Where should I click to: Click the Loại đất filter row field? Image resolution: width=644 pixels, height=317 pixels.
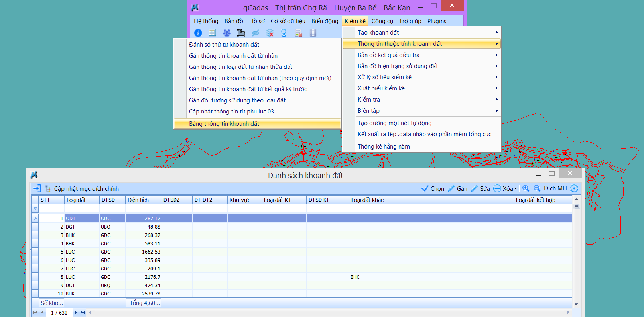pos(82,209)
